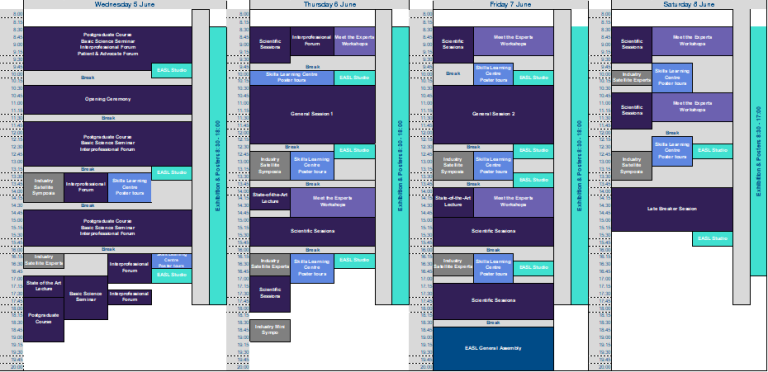Screen dimensions: 768x372
Task: Select the Opening Ceremony block on Wednesday
Action: pyautogui.click(x=108, y=100)
